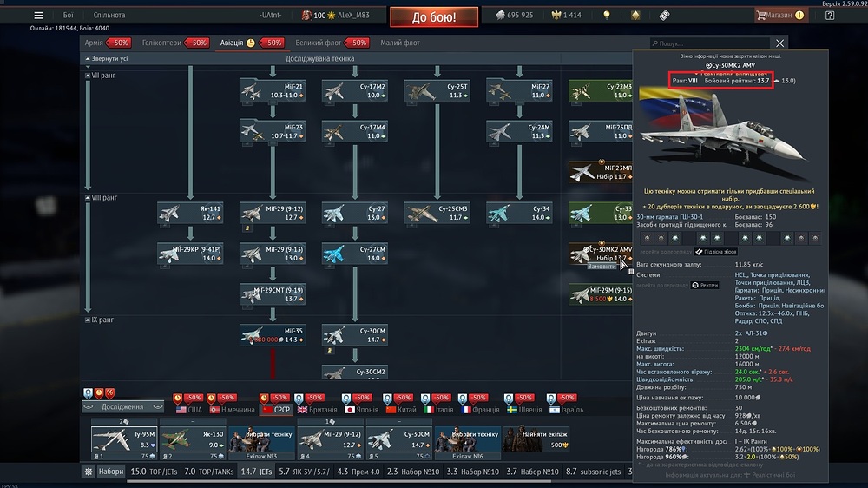The width and height of the screenshot is (868, 488).
Task: Expand group under Су-30СМ tree card
Action: point(329,350)
